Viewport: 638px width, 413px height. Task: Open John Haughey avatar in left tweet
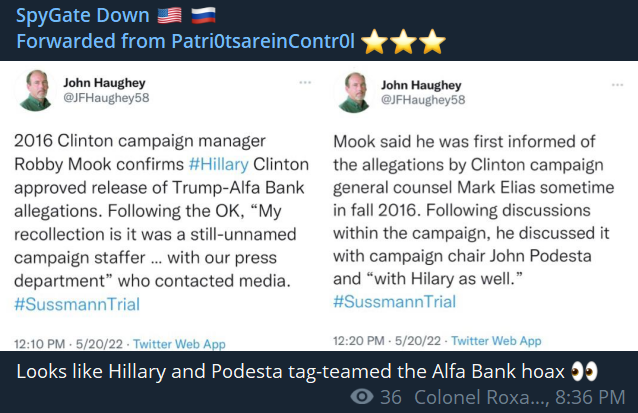click(35, 91)
